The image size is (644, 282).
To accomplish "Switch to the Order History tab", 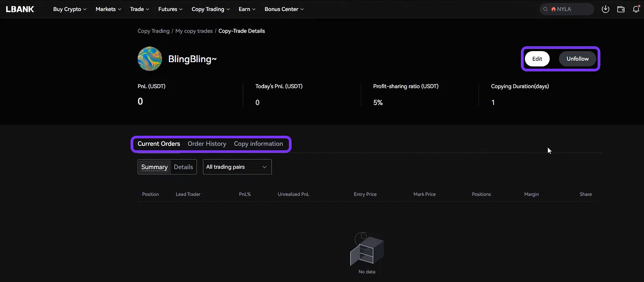I will coord(207,144).
